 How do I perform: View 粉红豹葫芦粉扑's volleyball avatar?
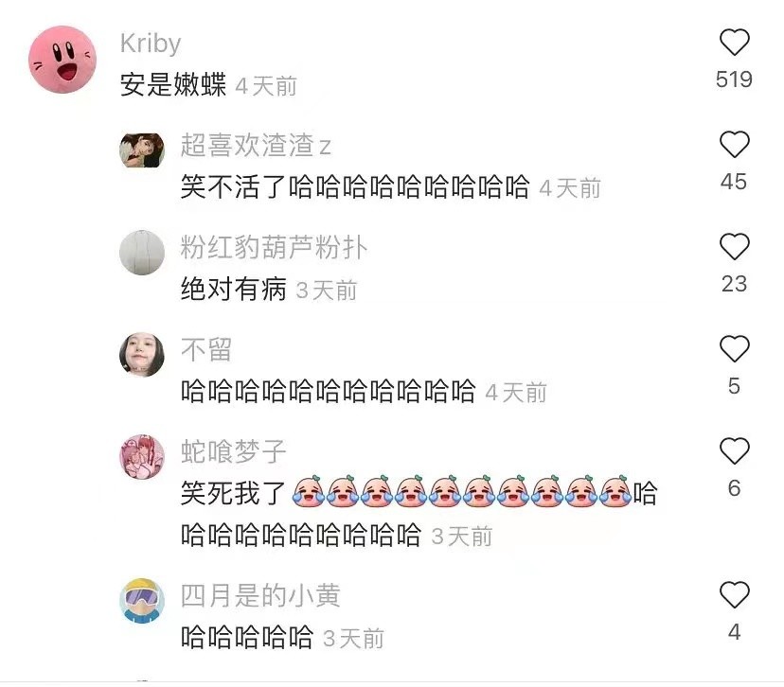pyautogui.click(x=142, y=253)
